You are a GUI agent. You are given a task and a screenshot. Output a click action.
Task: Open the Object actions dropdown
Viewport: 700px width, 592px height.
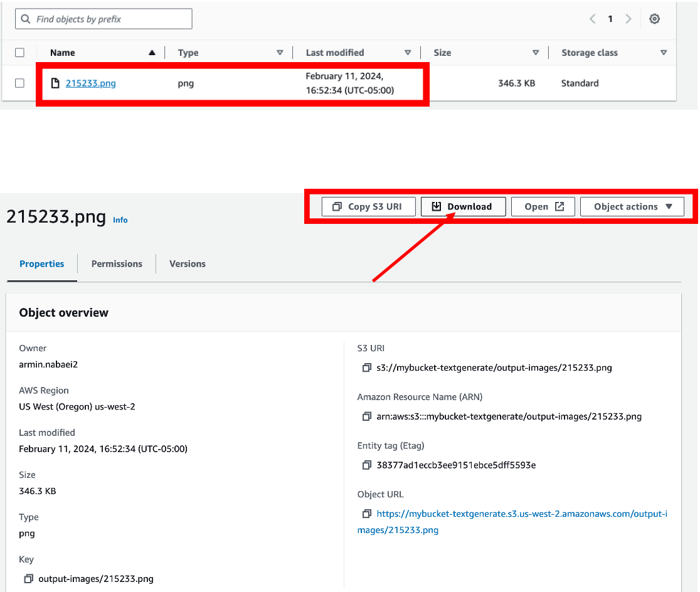(632, 206)
